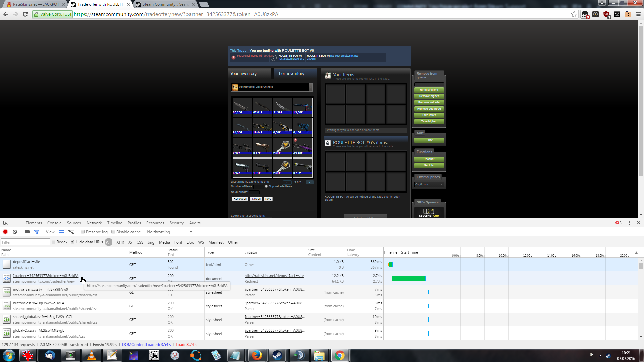Click the capture screenshots camera icon
Screen dimensions: 644x362
(x=27, y=232)
